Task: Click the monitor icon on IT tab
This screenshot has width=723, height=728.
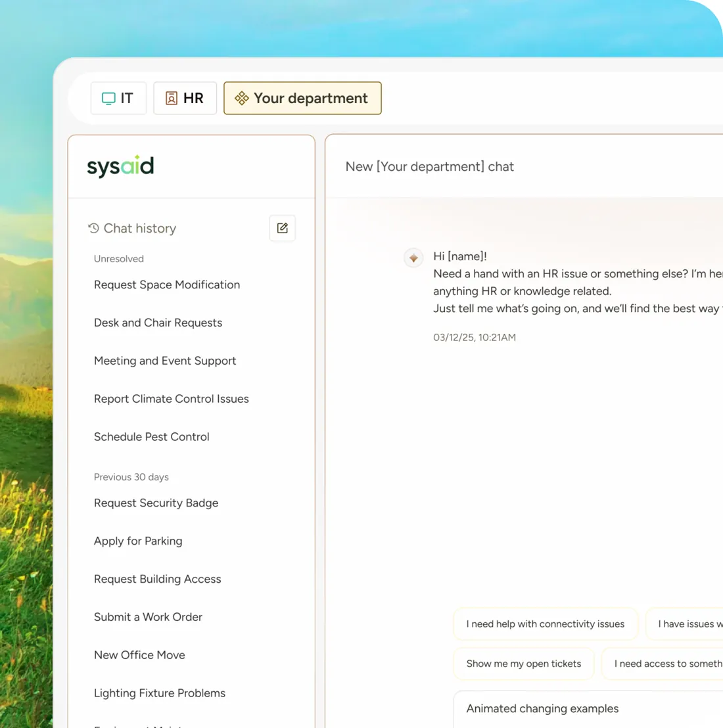Action: click(x=108, y=99)
